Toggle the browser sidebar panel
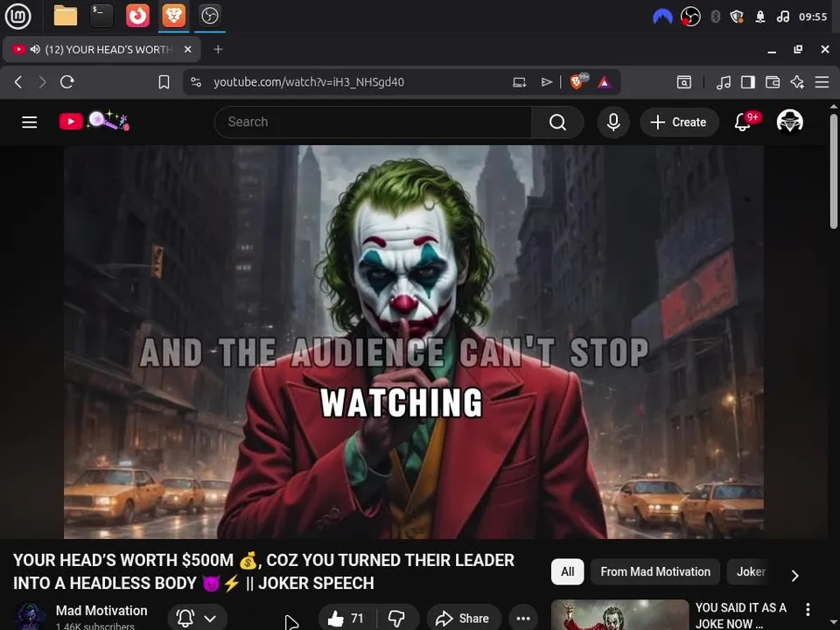Screen dimensions: 840x630 (x=748, y=82)
